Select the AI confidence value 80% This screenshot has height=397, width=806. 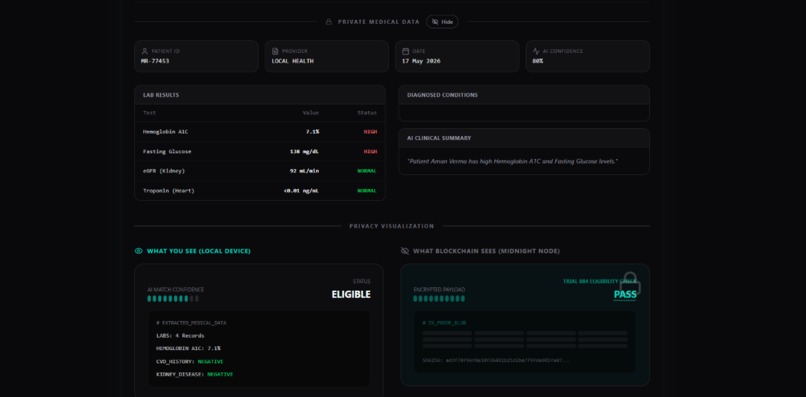click(x=538, y=61)
